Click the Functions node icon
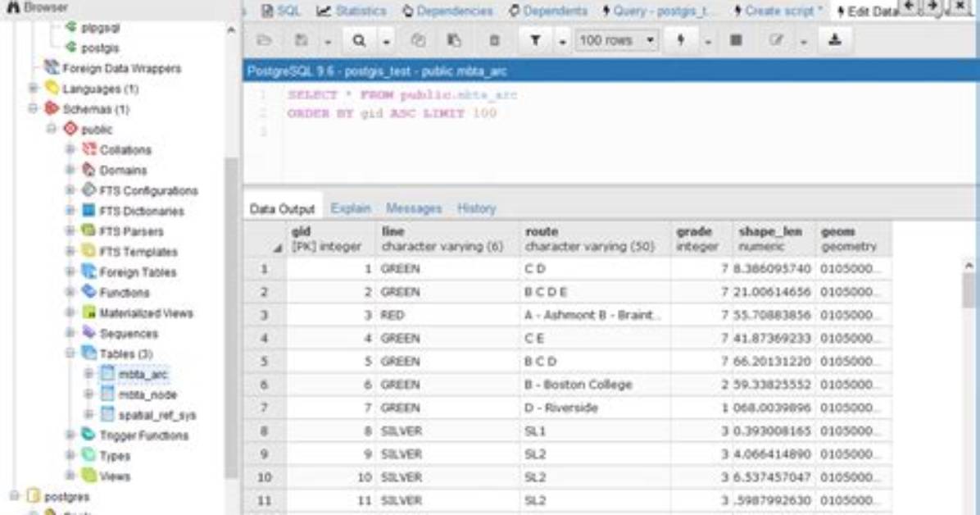The image size is (980, 515). [89, 292]
